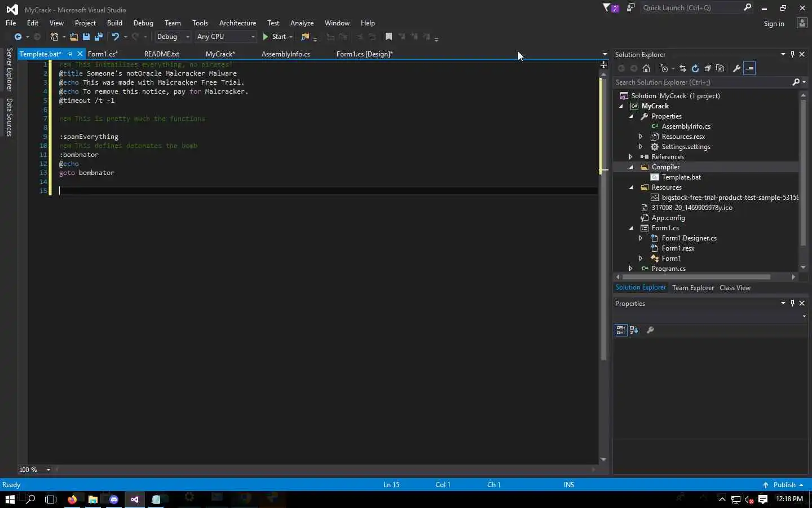The image size is (812, 508).
Task: Switch to the Class View tab
Action: pyautogui.click(x=735, y=288)
